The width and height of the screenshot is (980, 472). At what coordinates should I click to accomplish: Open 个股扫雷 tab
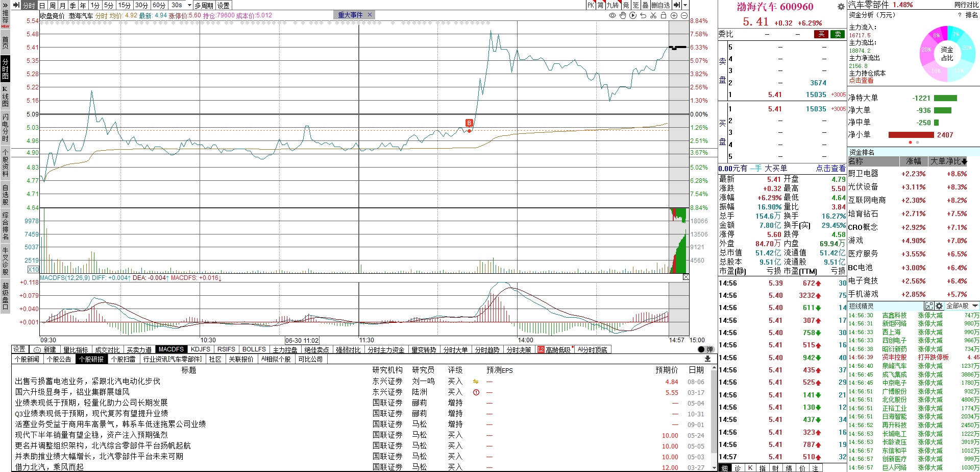[123, 359]
